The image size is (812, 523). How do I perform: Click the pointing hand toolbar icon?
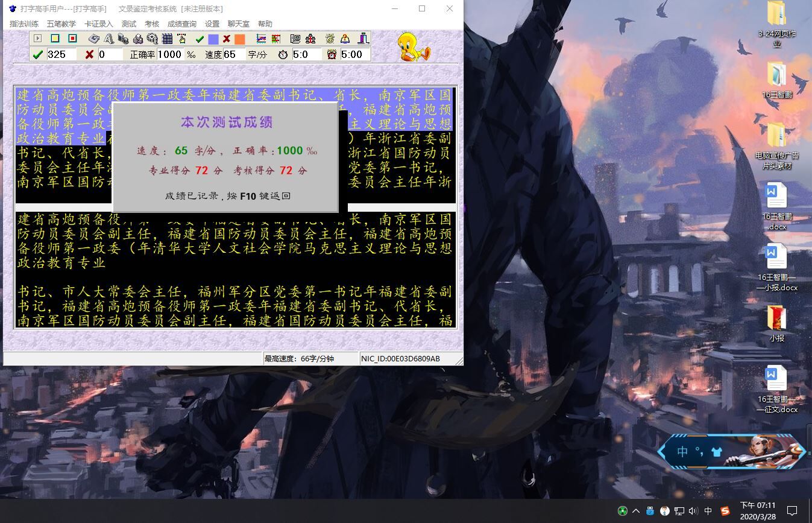[x=181, y=39]
